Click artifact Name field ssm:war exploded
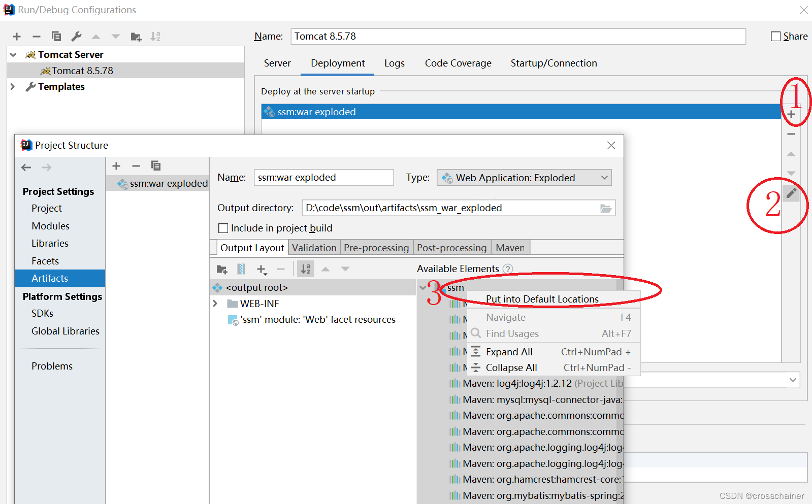812x504 pixels. pyautogui.click(x=323, y=178)
